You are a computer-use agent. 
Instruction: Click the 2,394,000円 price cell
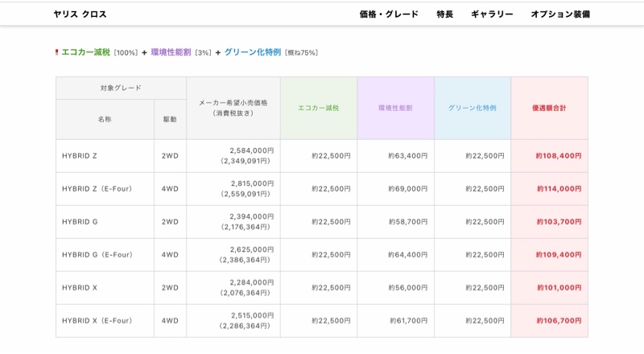[233, 222]
